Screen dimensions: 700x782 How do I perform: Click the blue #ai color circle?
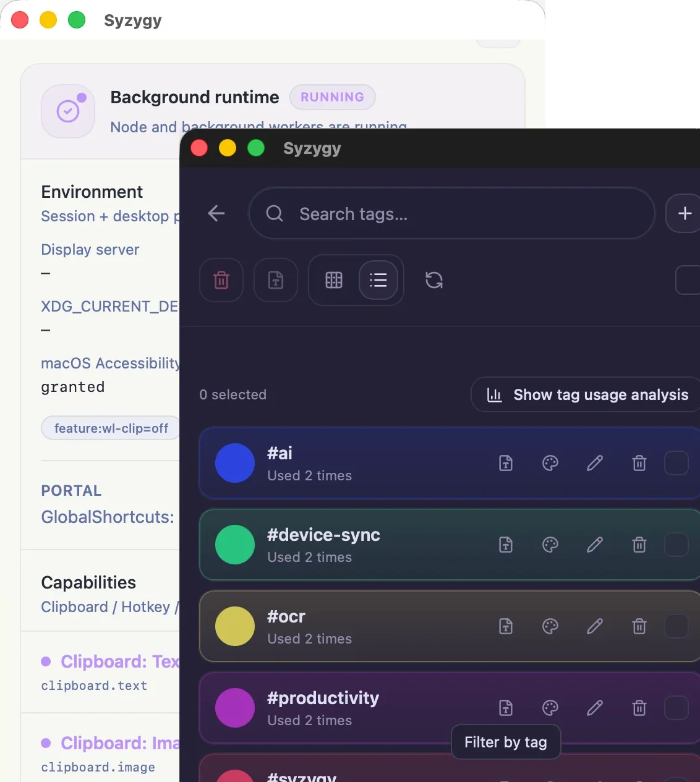coord(235,463)
